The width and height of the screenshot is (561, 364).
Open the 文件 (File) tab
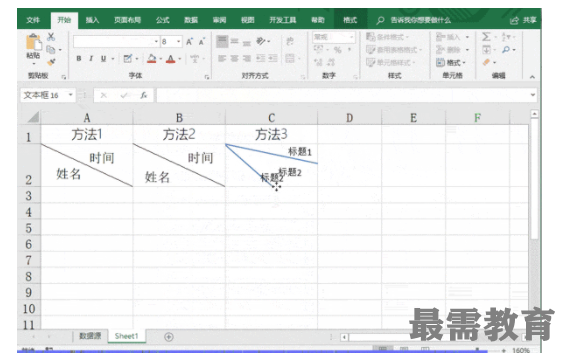33,20
